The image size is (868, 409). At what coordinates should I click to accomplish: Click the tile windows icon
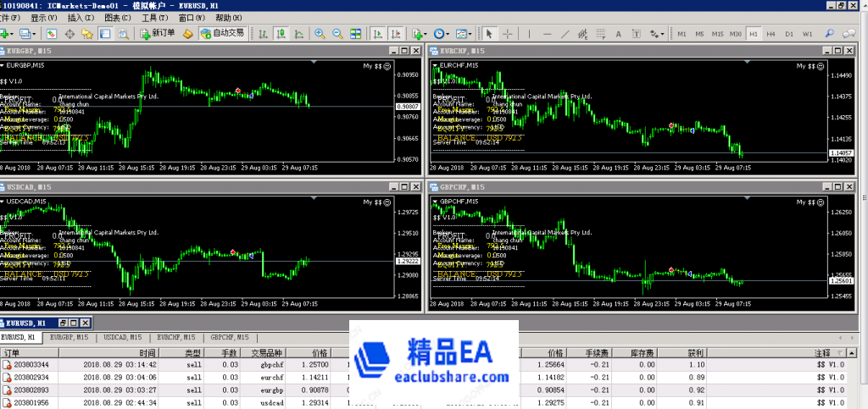pyautogui.click(x=355, y=34)
